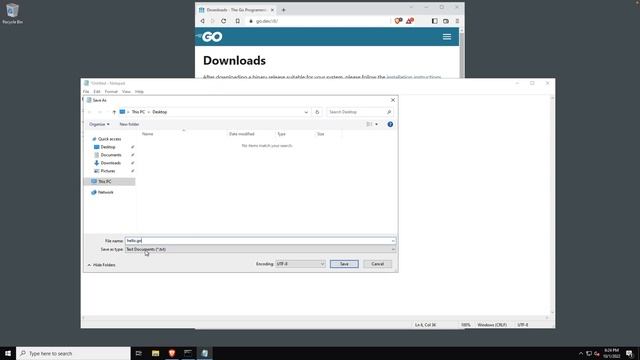Select Downloads in the navigation pane
The width and height of the screenshot is (640, 360).
(111, 163)
